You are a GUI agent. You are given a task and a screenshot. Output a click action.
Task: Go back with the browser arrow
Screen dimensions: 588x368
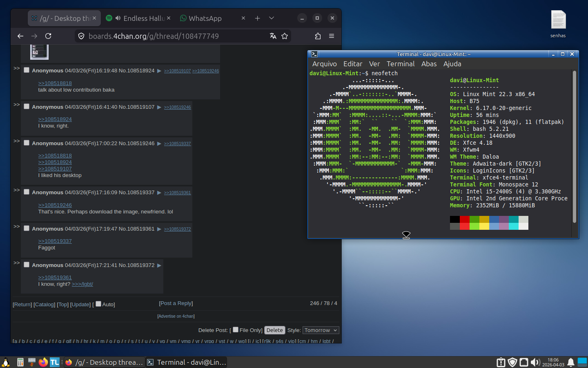click(x=20, y=36)
